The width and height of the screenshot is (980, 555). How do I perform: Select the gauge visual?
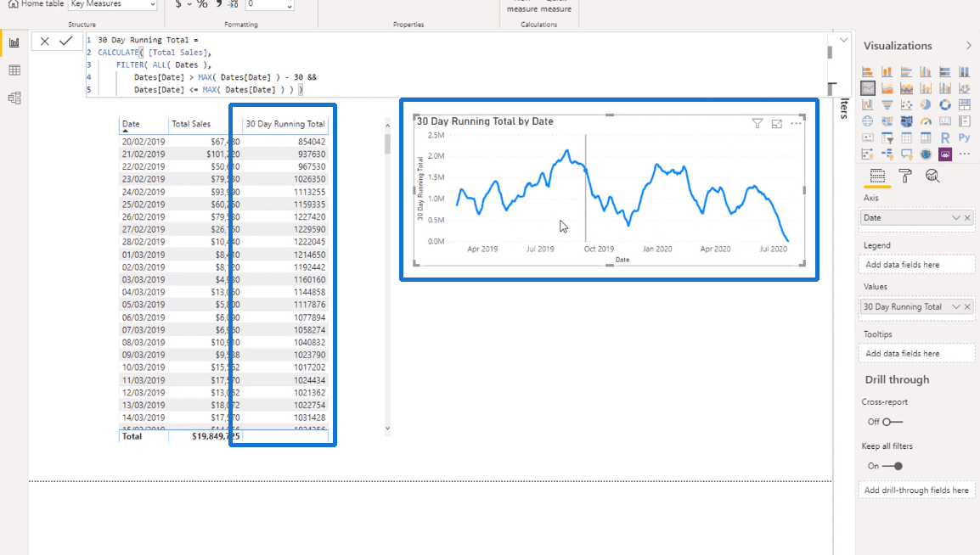coord(926,121)
